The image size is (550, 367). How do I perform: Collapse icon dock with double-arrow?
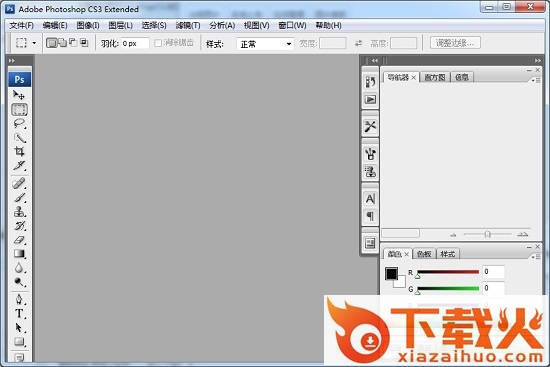(375, 60)
